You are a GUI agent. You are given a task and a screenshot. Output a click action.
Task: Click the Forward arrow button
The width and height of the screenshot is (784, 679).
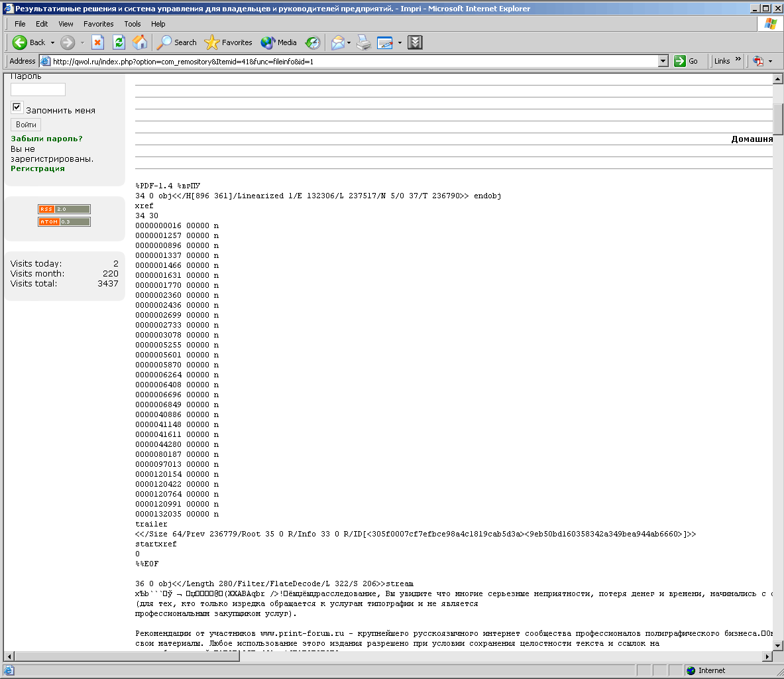click(68, 42)
